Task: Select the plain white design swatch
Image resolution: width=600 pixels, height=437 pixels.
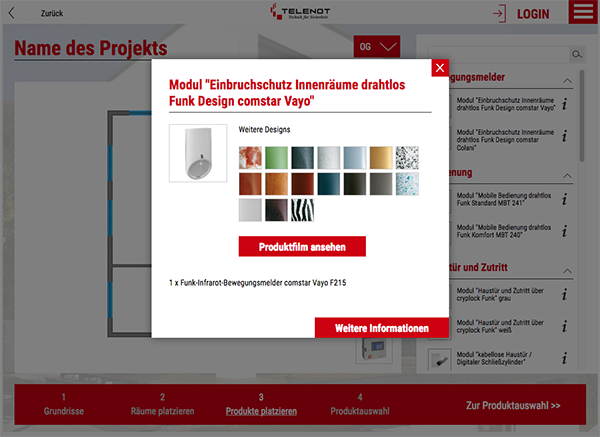Action: tap(250, 210)
